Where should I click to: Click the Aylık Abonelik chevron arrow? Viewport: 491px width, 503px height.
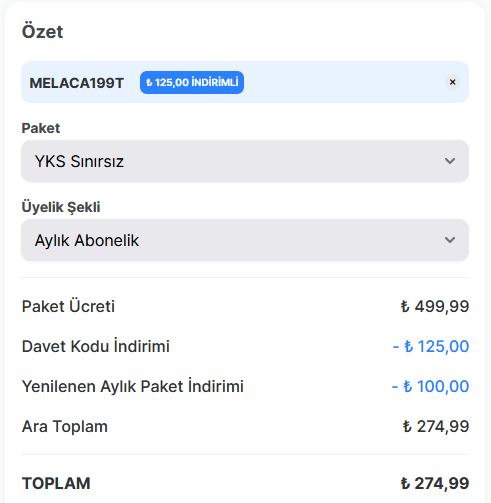pyautogui.click(x=450, y=240)
